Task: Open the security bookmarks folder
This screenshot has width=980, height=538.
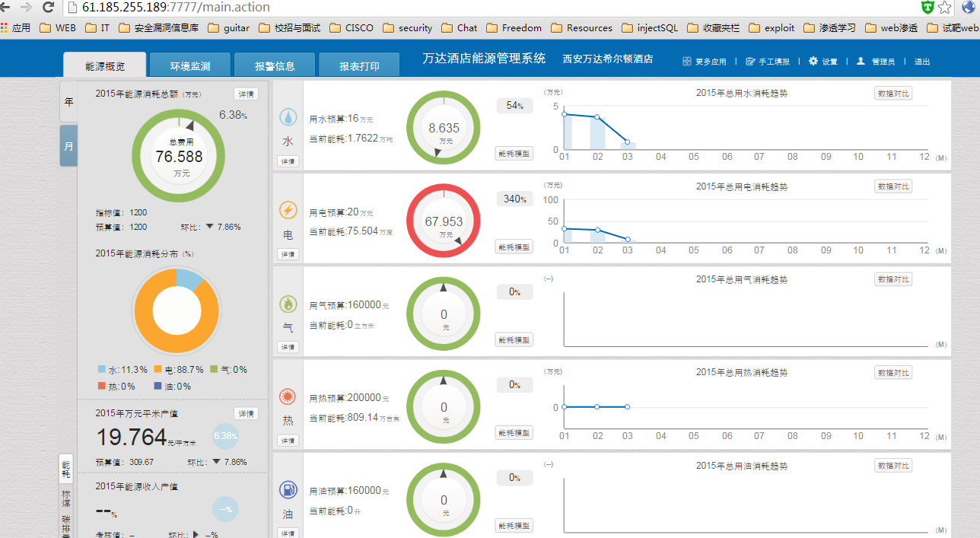Action: click(x=407, y=28)
